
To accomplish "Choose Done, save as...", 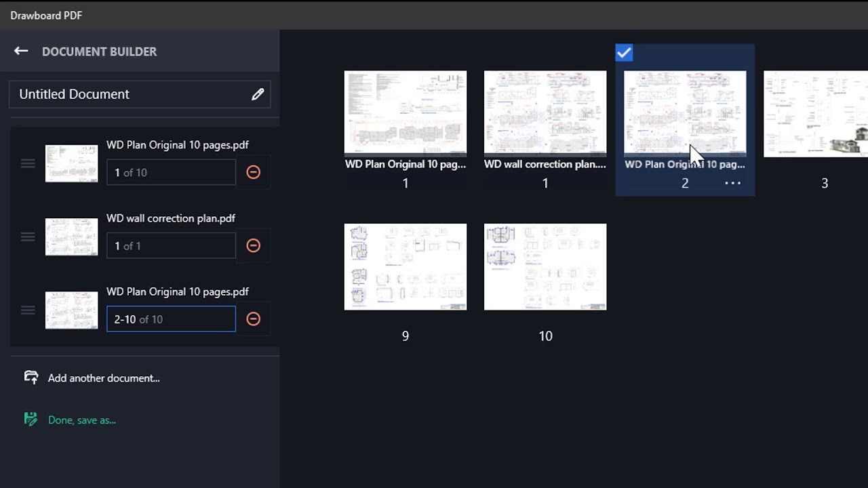I will 82,420.
